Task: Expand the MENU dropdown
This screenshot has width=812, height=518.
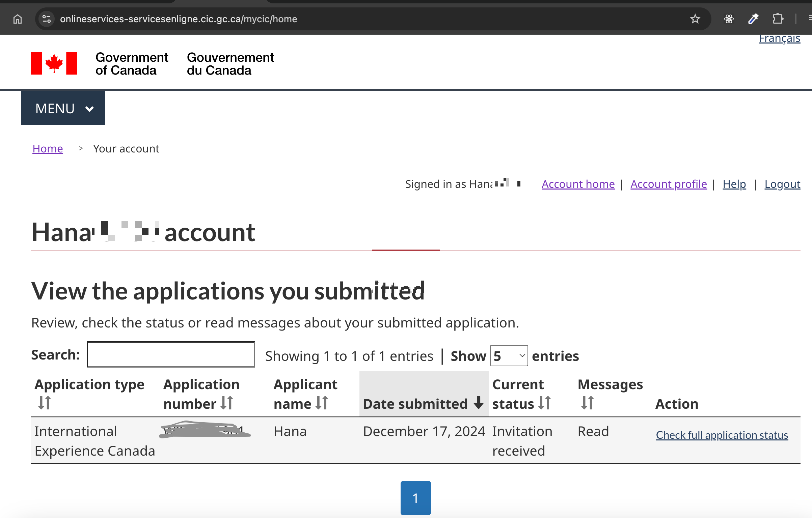Action: click(63, 108)
